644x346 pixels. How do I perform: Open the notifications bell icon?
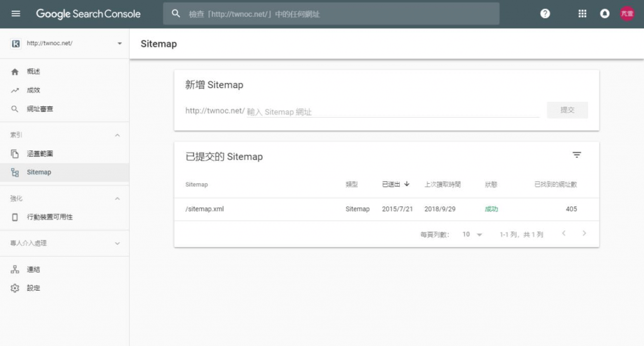[x=604, y=14]
